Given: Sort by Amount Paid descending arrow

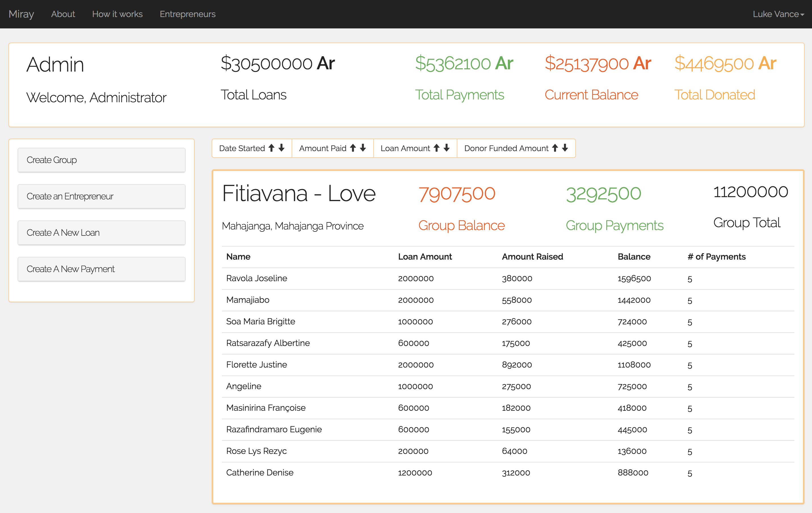Looking at the screenshot, I should click(363, 148).
